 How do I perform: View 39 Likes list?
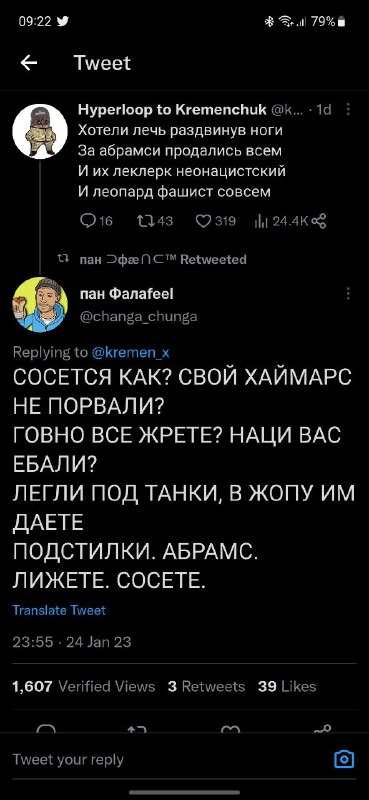[x=287, y=686]
